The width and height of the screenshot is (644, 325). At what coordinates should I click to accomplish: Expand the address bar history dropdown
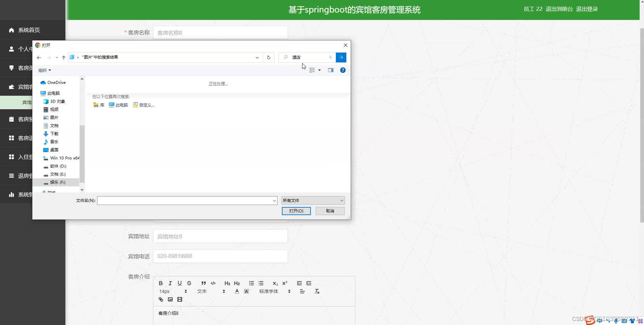(x=257, y=57)
